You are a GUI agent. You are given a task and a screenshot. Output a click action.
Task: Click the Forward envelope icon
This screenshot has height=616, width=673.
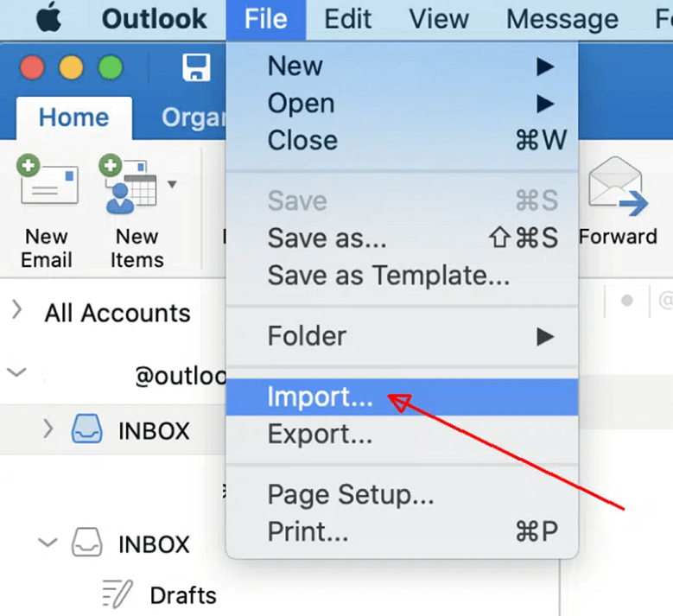tap(618, 187)
